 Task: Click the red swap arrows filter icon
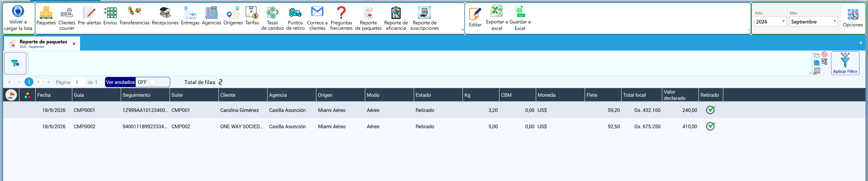825,54
